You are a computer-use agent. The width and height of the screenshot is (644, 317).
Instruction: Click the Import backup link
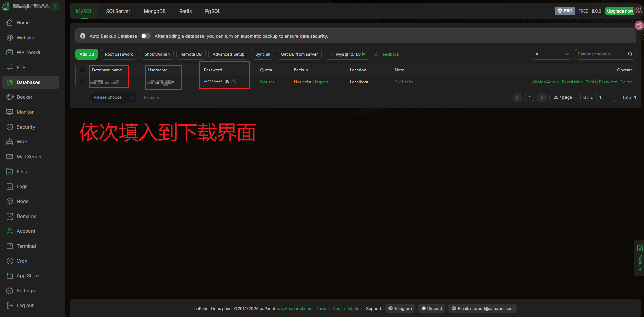pos(321,82)
